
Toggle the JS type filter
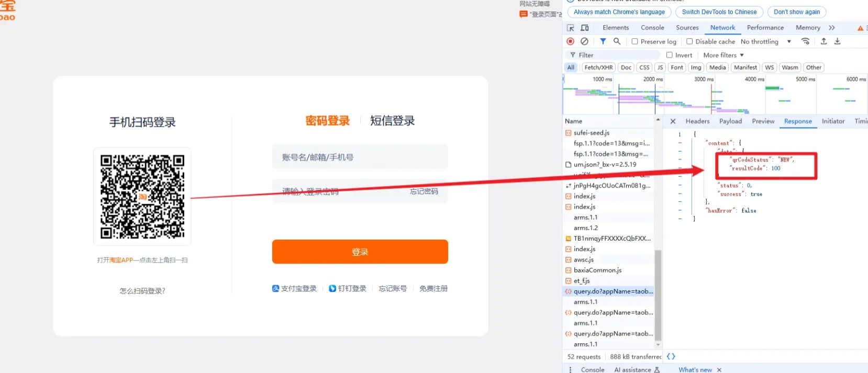pyautogui.click(x=660, y=67)
